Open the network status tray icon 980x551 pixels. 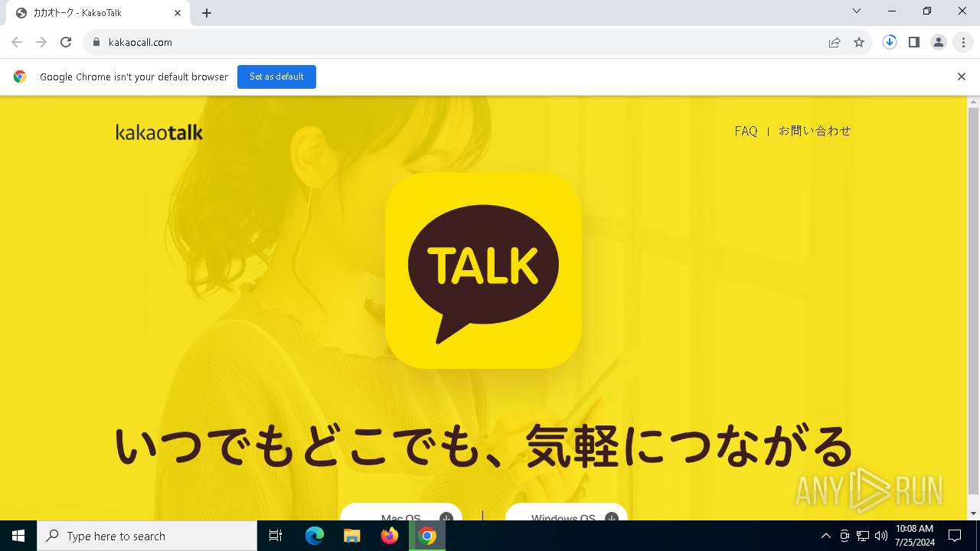click(x=863, y=536)
